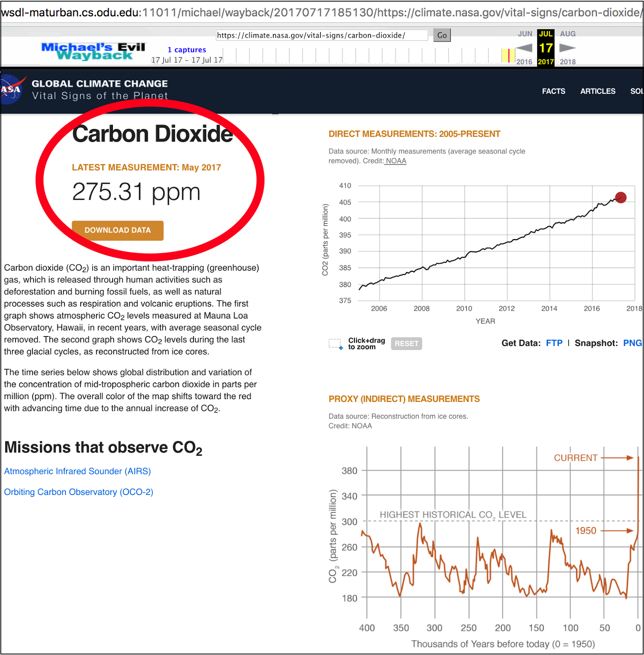Select year 2016 in Wayback toolbar
Screen dimensions: 644x655
click(524, 62)
